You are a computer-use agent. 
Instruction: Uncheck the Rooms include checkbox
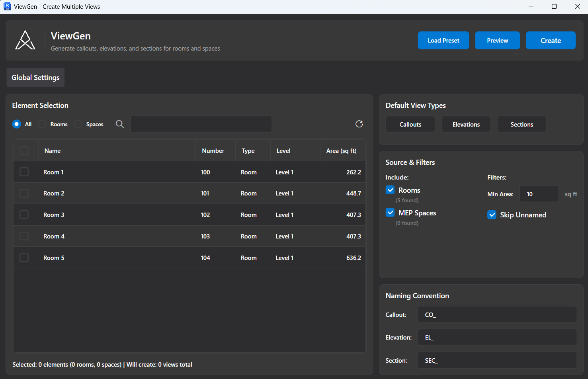pyautogui.click(x=390, y=190)
